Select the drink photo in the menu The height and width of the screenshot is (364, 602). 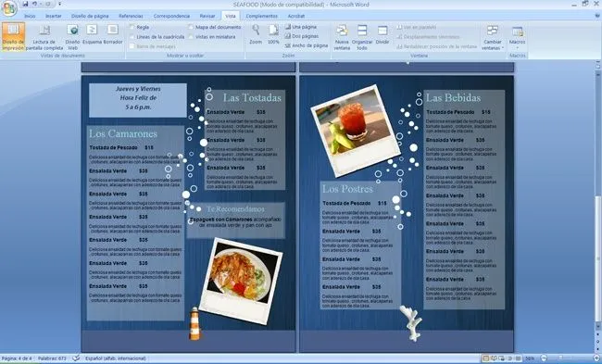pos(356,131)
